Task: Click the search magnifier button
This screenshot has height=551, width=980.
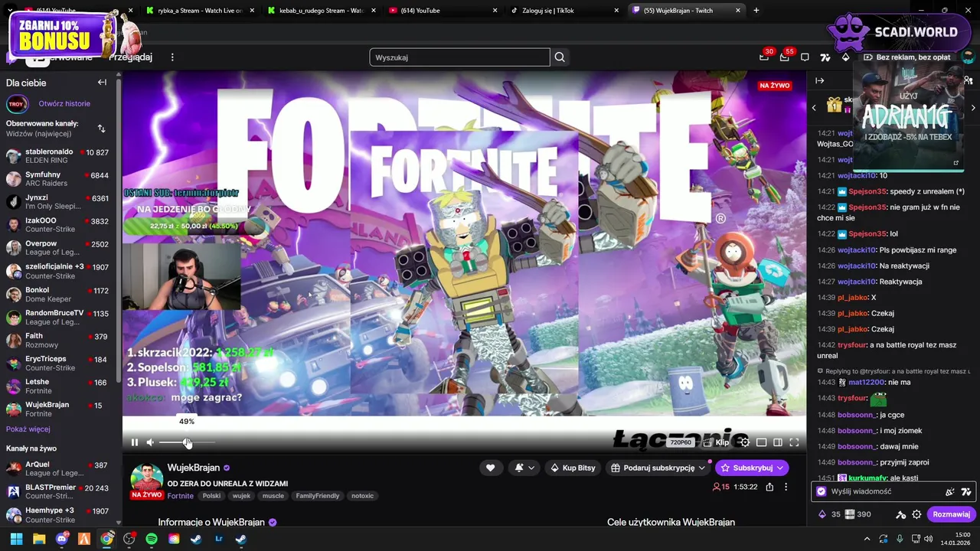Action: tap(560, 57)
